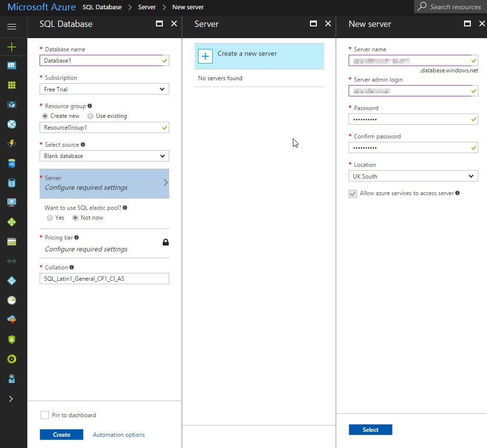
Task: Click the Select source info icon
Action: point(83,144)
